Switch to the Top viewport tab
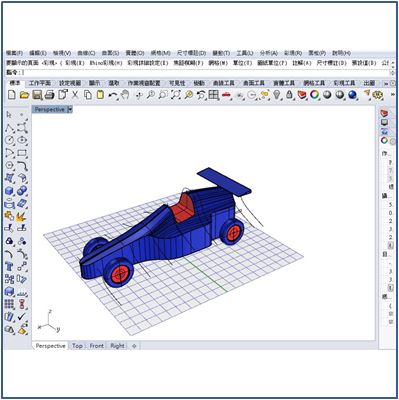The height and width of the screenshot is (400, 399). click(77, 346)
